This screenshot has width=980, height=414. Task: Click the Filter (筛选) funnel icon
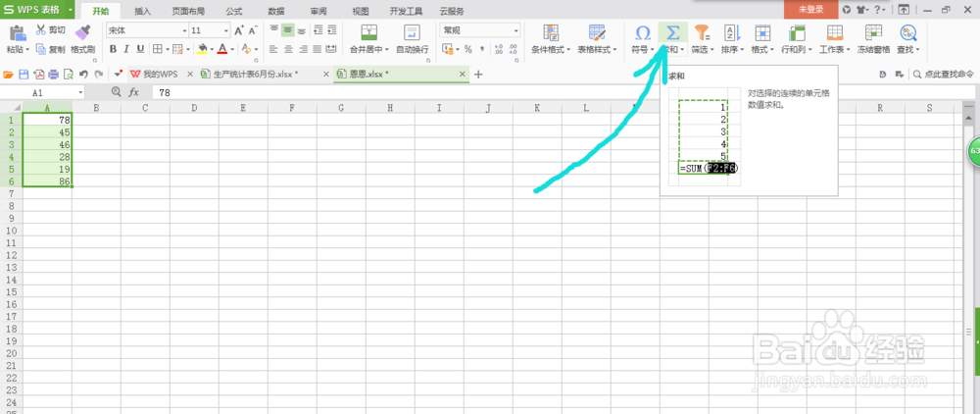(x=703, y=32)
